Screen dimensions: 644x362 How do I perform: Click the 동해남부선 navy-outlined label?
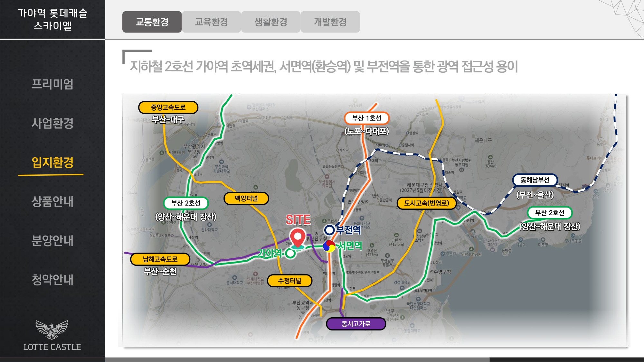tap(535, 180)
